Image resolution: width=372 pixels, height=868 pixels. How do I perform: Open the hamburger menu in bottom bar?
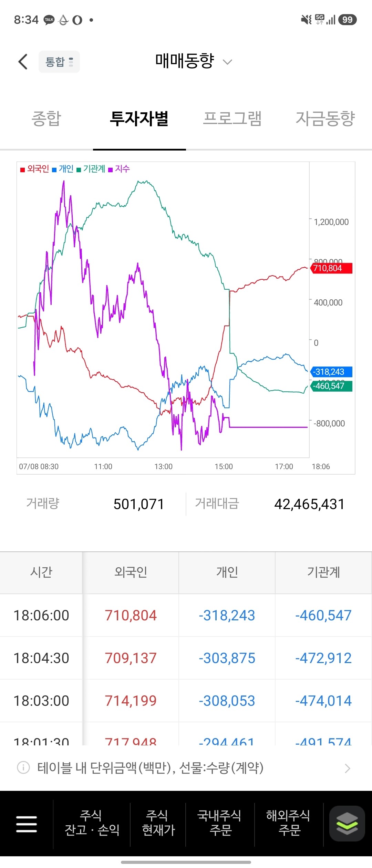(x=27, y=824)
